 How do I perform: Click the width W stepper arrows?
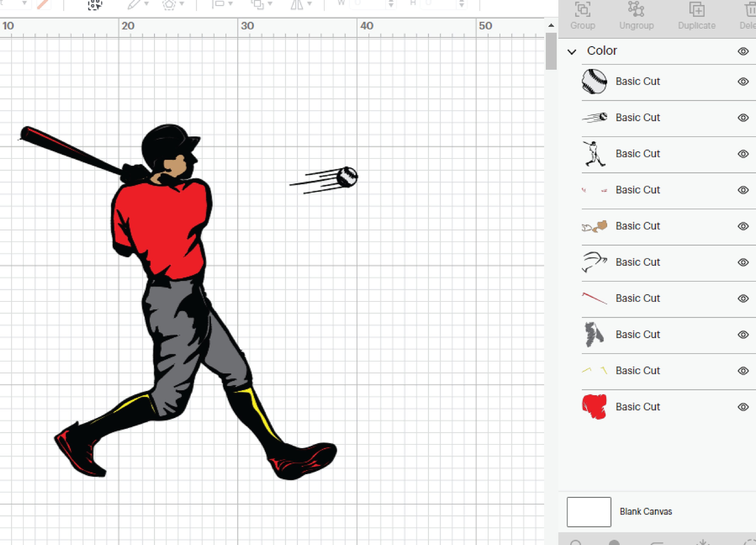391,4
